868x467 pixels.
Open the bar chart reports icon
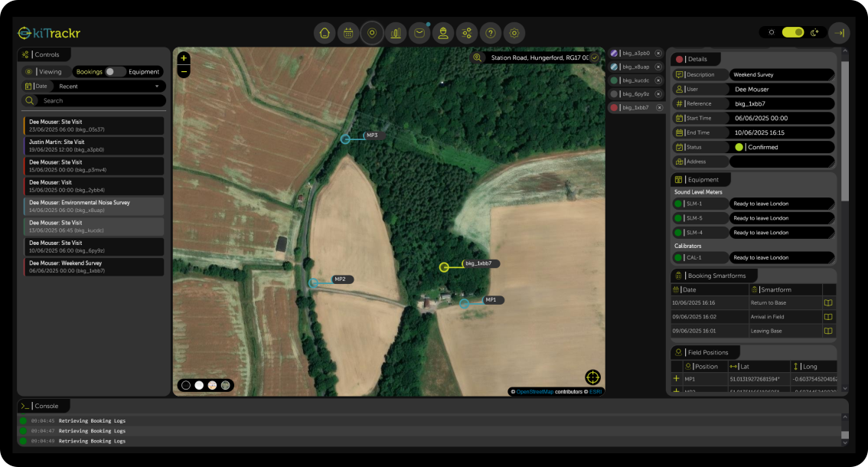tap(396, 33)
